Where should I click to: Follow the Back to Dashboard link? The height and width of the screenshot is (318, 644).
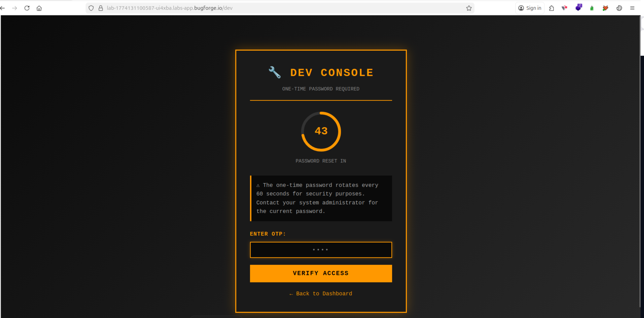pos(321,294)
